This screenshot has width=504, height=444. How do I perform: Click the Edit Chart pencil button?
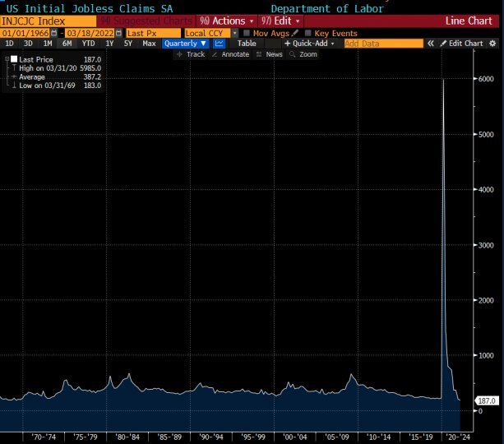tap(462, 43)
